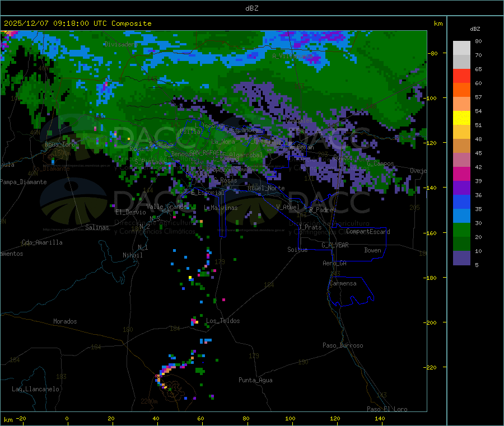
Task: Click the Valle_Grande label
Action: [x=166, y=206]
